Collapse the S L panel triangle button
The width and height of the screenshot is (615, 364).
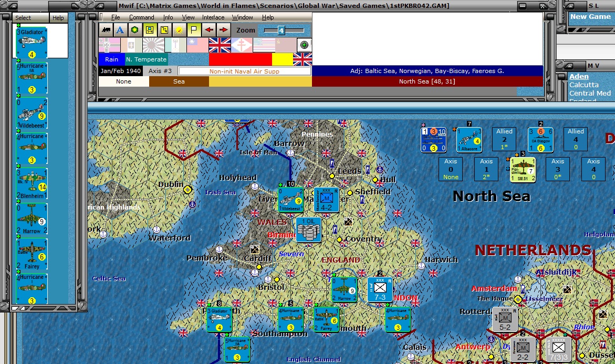[x=569, y=6]
